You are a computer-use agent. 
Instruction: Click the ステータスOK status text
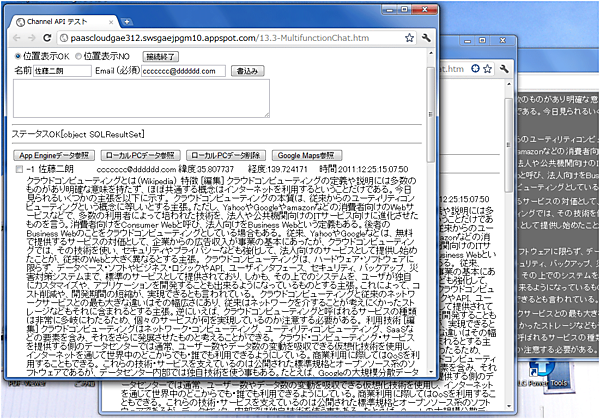point(78,134)
